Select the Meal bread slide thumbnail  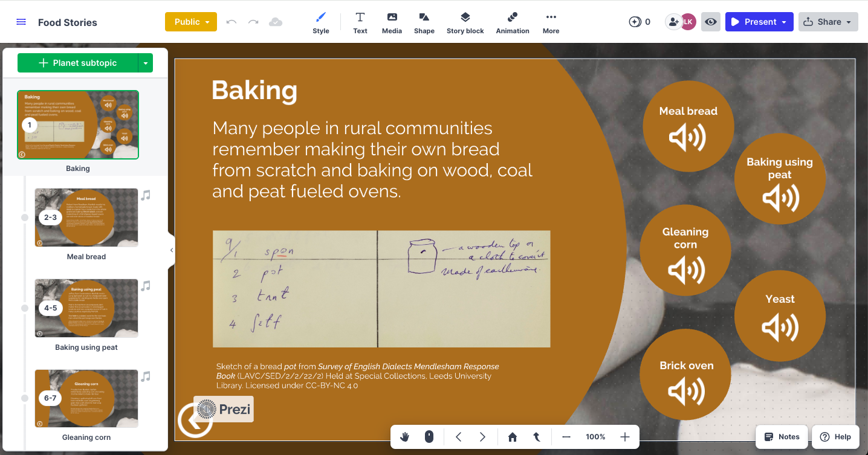86,218
